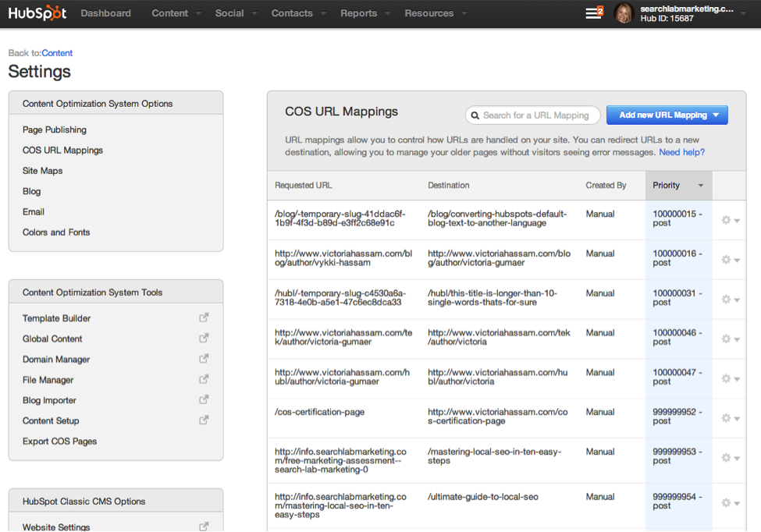
Task: Open the Dashboard menu item
Action: (x=106, y=13)
